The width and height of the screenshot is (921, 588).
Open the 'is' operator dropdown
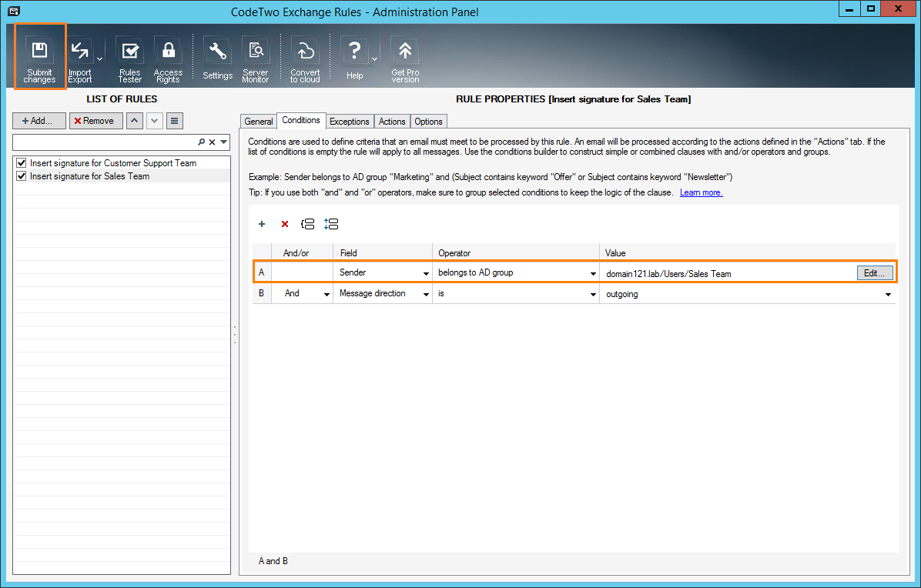click(x=593, y=294)
